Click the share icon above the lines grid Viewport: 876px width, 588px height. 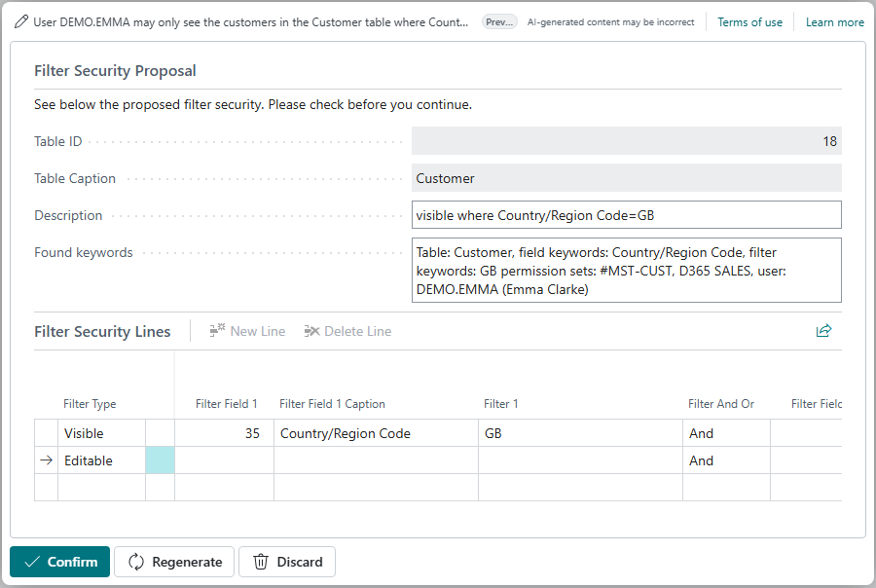coord(823,331)
